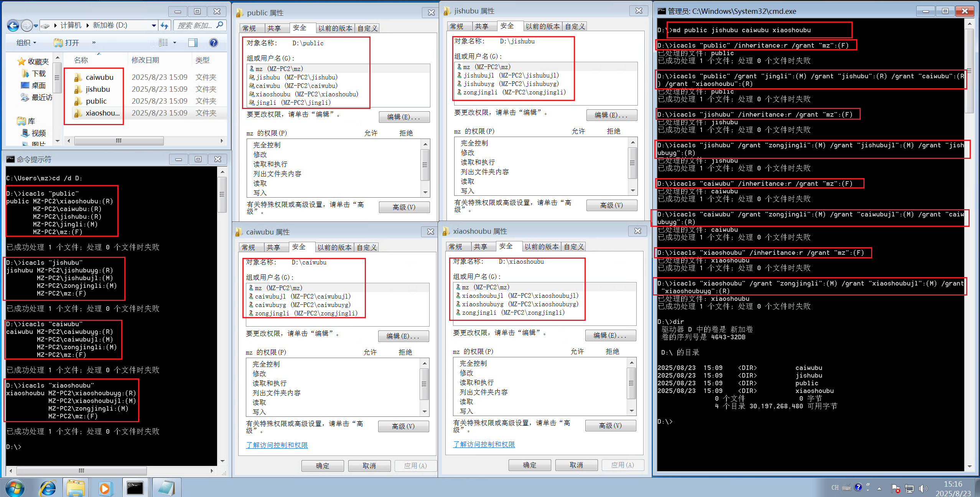The width and height of the screenshot is (980, 497).
Task: Click the volume speaker tray icon
Action: 922,488
